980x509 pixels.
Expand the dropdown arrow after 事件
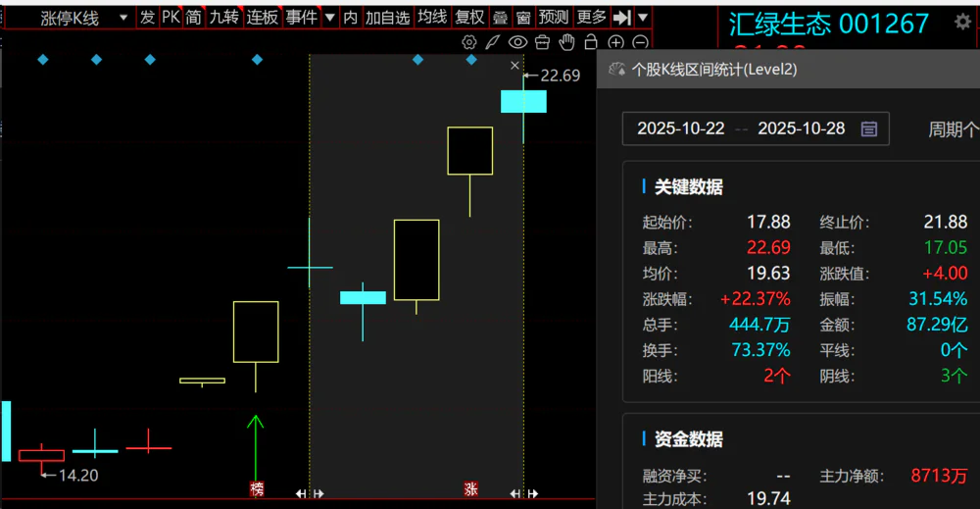coord(329,18)
